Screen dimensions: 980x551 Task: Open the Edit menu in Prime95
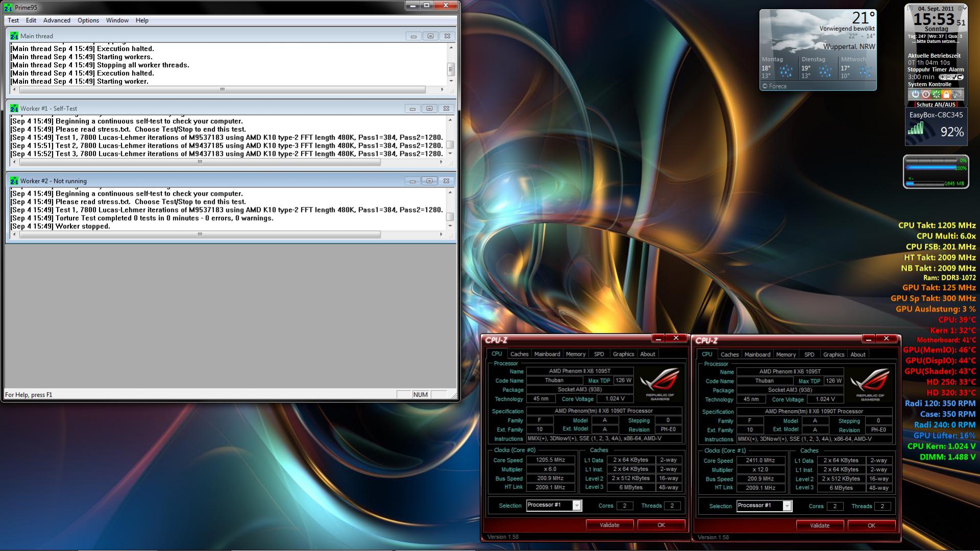(x=31, y=20)
